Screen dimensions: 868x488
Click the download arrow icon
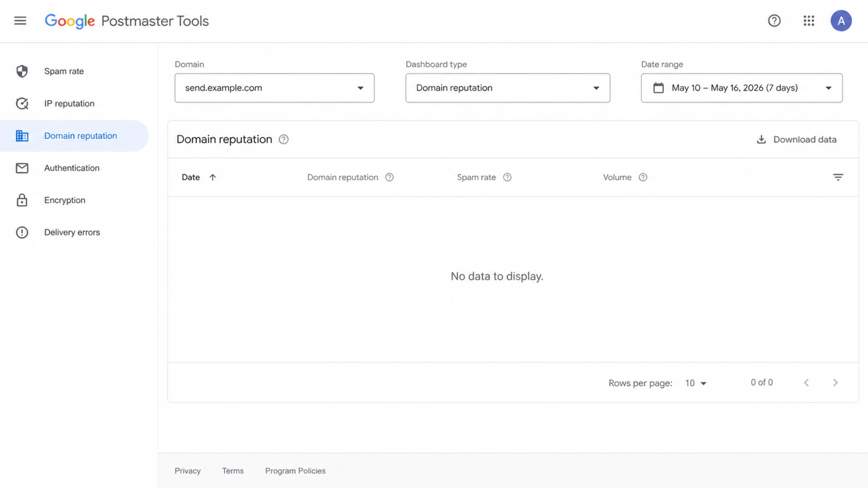point(761,139)
